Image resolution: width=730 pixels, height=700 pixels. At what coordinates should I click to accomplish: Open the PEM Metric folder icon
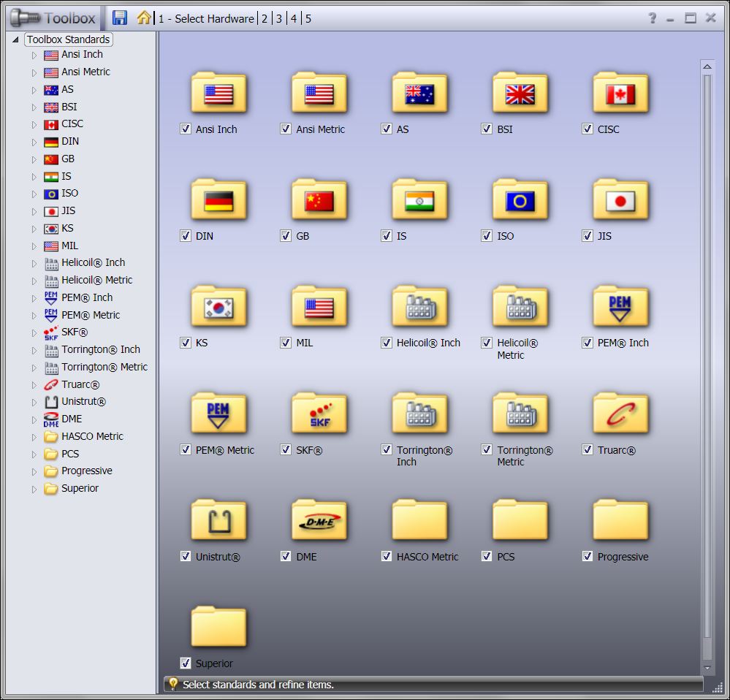pos(218,414)
